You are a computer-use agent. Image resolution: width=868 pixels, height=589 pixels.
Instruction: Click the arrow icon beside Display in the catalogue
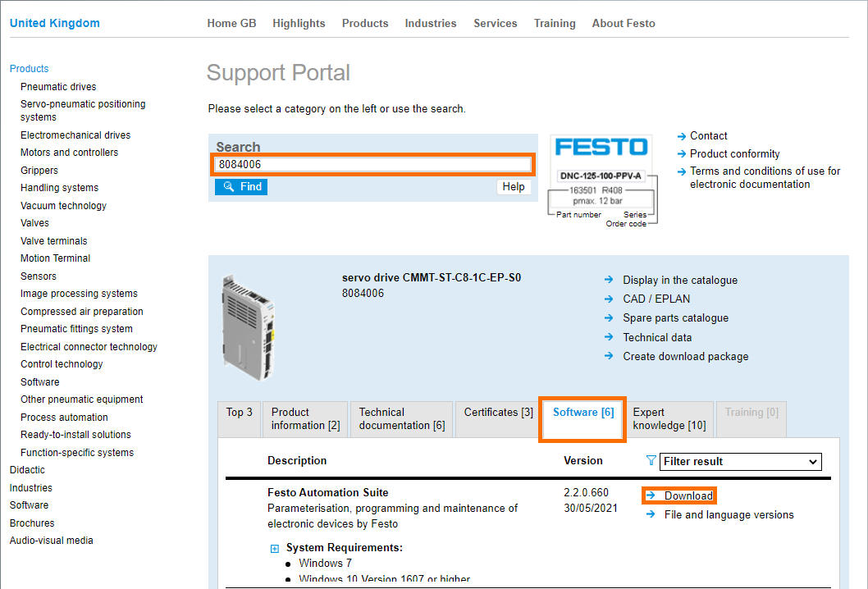pyautogui.click(x=607, y=280)
